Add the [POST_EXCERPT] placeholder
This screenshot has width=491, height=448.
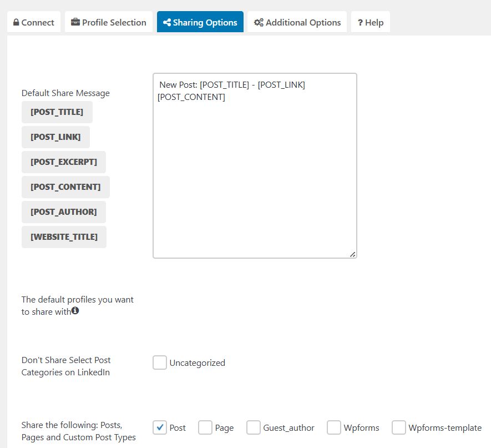[64, 162]
